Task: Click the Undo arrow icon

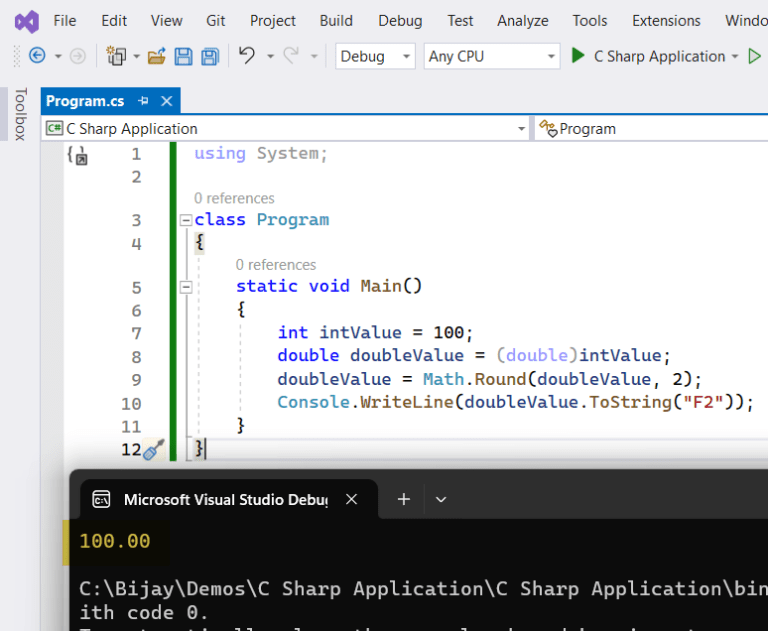Action: [x=247, y=55]
